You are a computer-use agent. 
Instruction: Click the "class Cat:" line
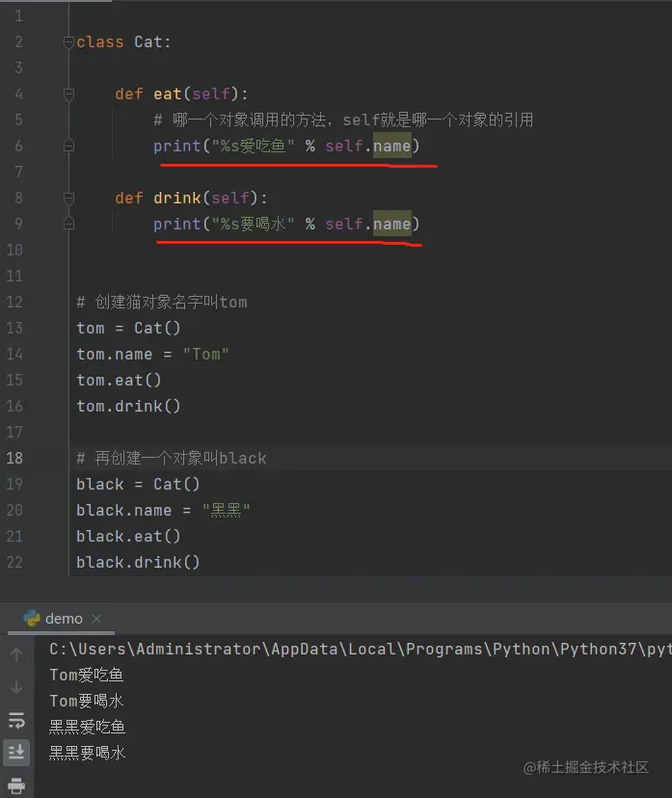click(123, 41)
